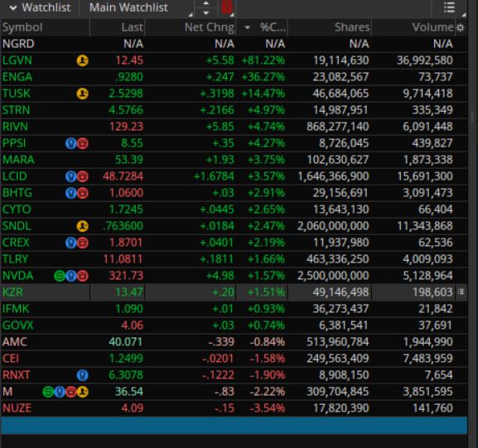Click the 36,992,580 volume value
Viewport: 478px width, 448px height.
(425, 60)
